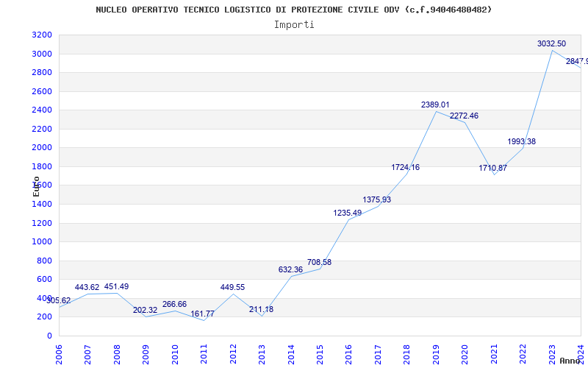Select the 1375.93 data label
The image size is (588, 368).
point(376,199)
